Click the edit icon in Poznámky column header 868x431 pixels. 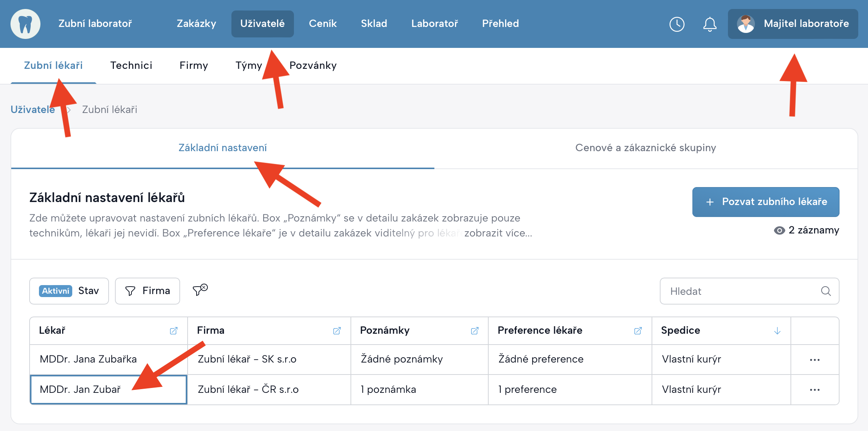[475, 331]
